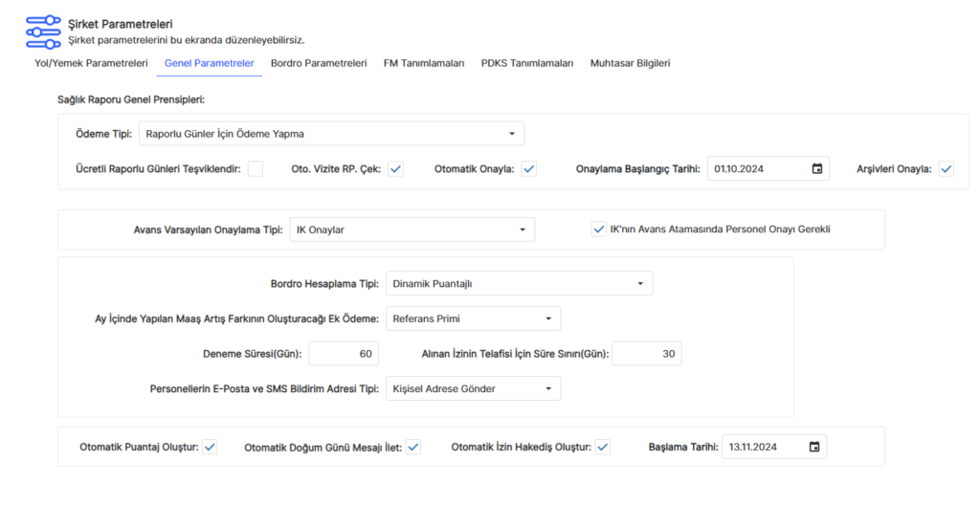Click the Şirket Parametreleri sliders icon
Image resolution: width=980 pixels, height=526 pixels.
click(41, 32)
